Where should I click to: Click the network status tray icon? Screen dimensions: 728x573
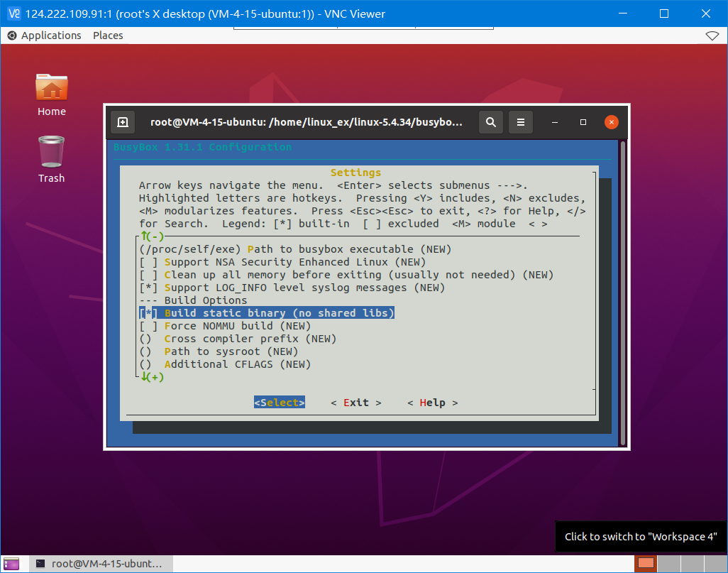point(712,36)
